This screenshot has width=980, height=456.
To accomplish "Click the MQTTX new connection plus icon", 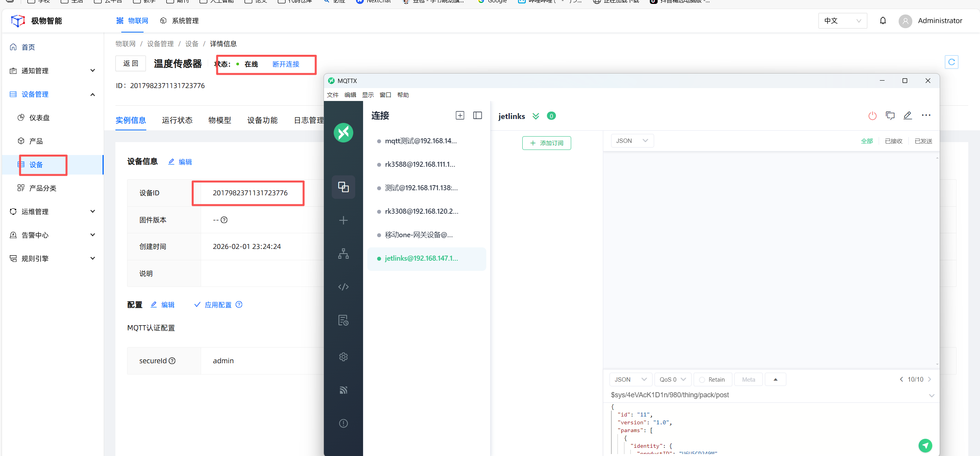I will (343, 220).
